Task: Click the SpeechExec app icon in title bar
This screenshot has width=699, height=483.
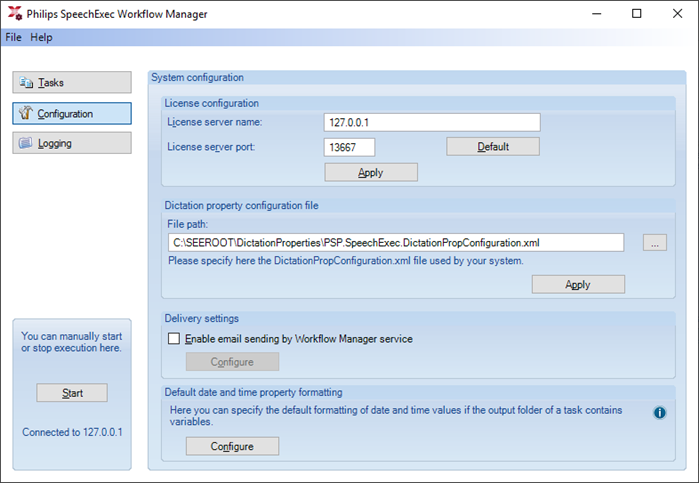Action: coord(15,13)
